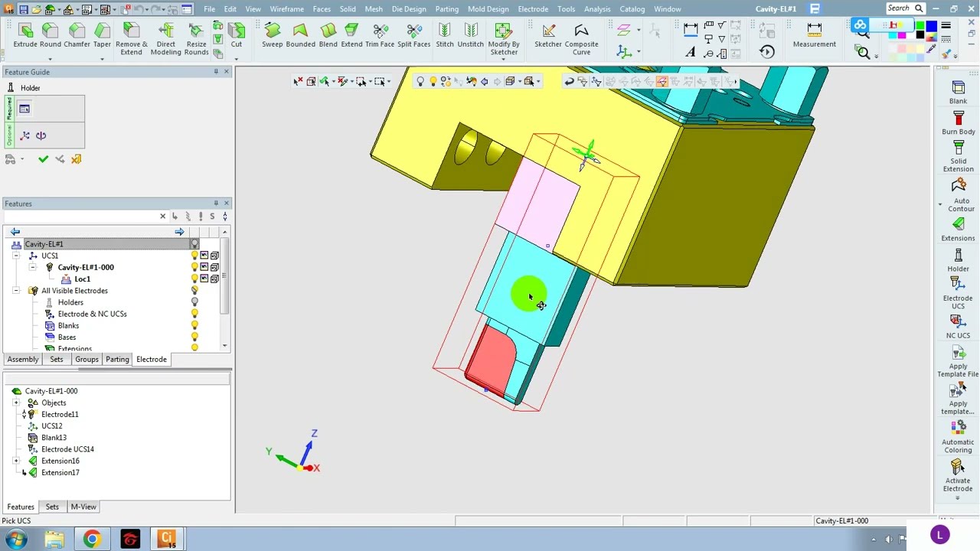Select the Blend face tool
The height and width of the screenshot is (551, 980).
tap(328, 35)
